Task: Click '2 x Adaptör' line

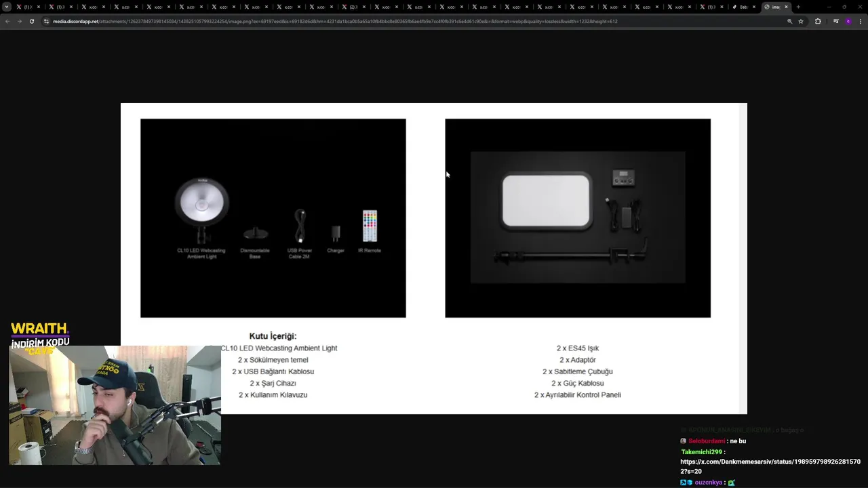Action: (x=578, y=360)
